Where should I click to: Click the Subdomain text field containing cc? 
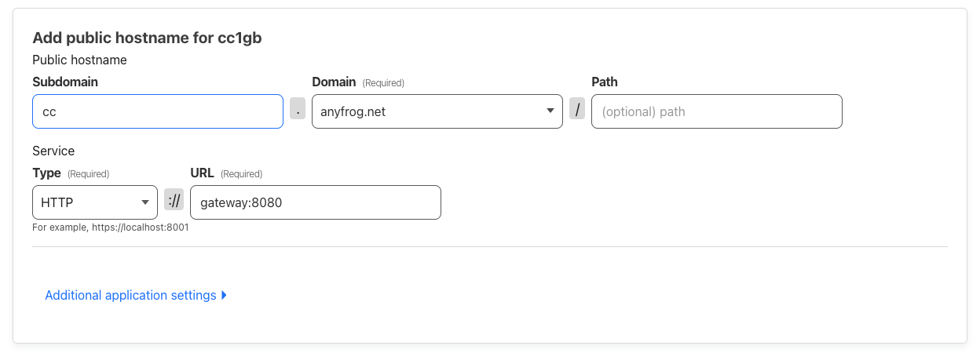click(157, 111)
